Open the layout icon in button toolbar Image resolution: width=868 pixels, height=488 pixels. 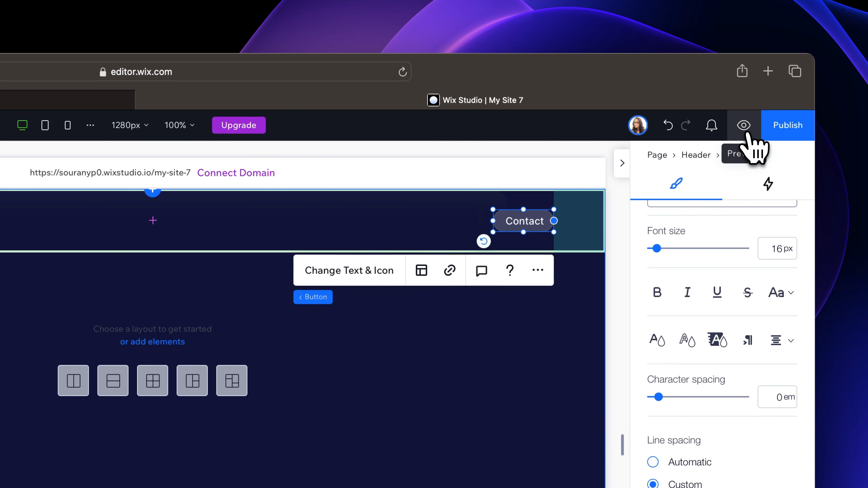[x=421, y=270]
